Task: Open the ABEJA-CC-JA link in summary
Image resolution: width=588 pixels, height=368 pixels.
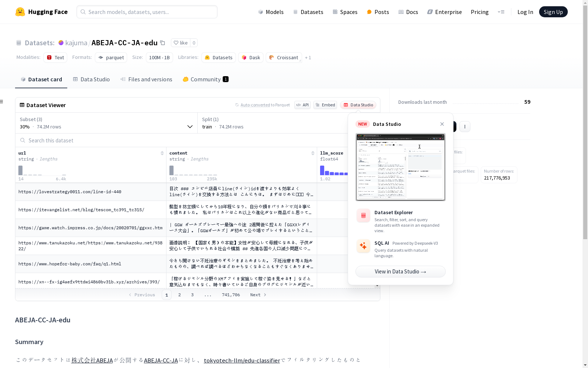Action: (161, 360)
